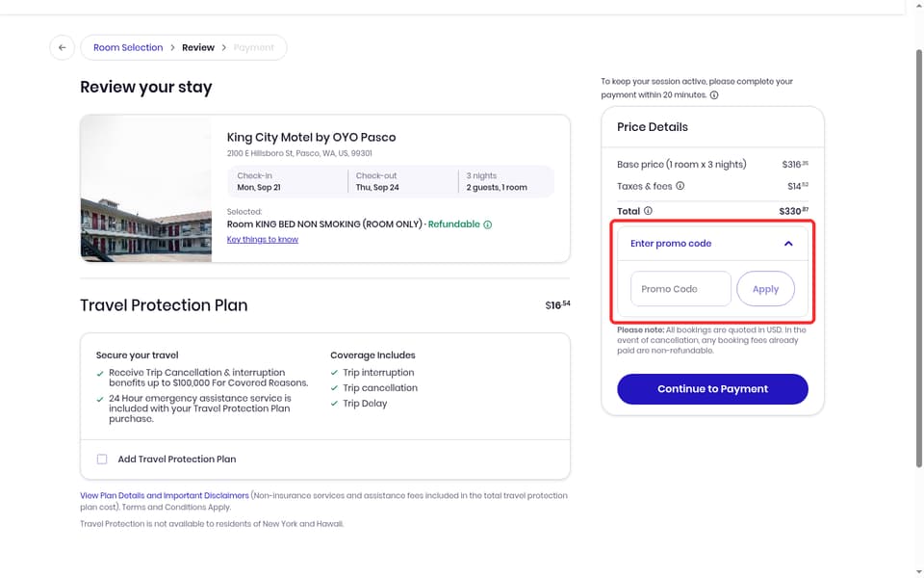This screenshot has height=578, width=924.
Task: Click the motel address line text
Action: (299, 153)
